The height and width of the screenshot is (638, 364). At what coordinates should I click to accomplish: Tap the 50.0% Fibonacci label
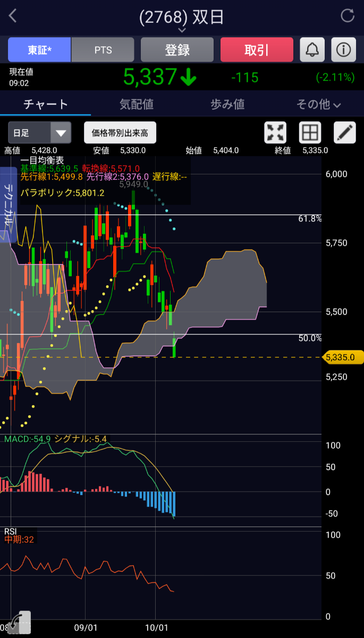(x=310, y=338)
